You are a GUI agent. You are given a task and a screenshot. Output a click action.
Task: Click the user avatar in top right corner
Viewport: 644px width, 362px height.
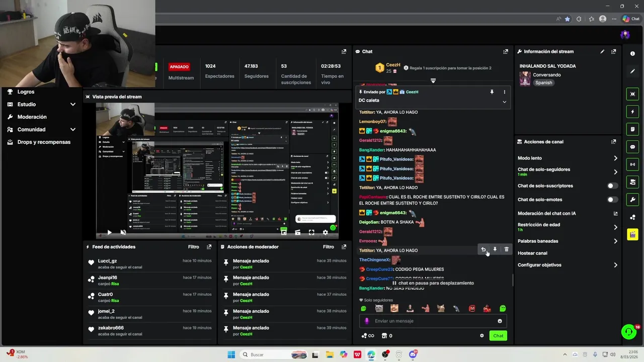click(x=625, y=35)
